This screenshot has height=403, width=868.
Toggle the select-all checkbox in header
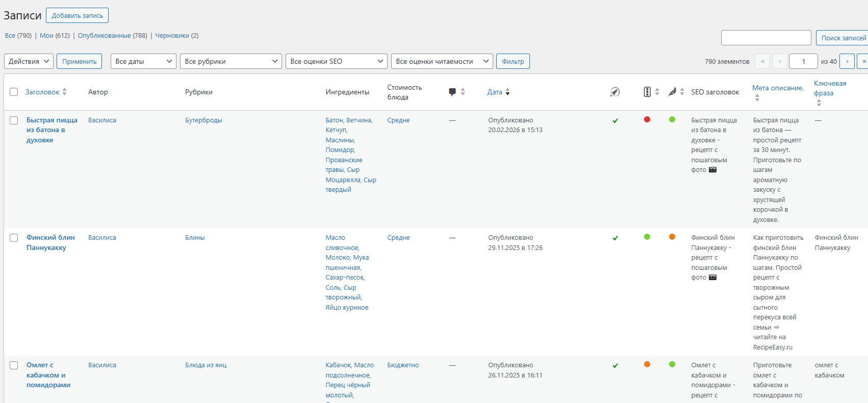click(x=14, y=92)
